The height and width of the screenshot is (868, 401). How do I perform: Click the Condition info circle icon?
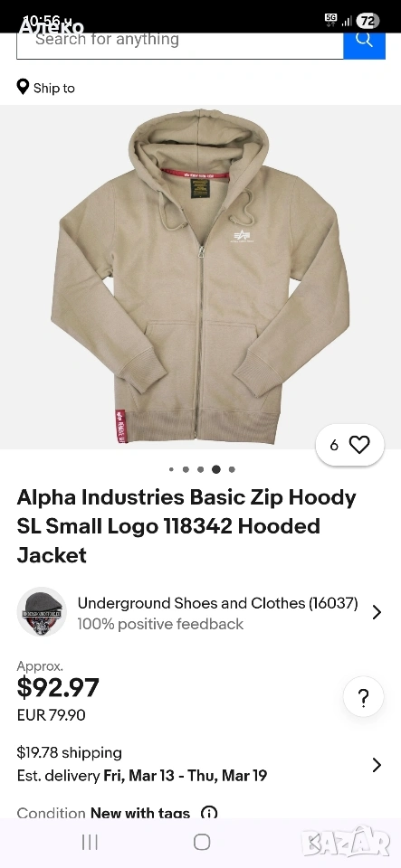click(x=209, y=813)
